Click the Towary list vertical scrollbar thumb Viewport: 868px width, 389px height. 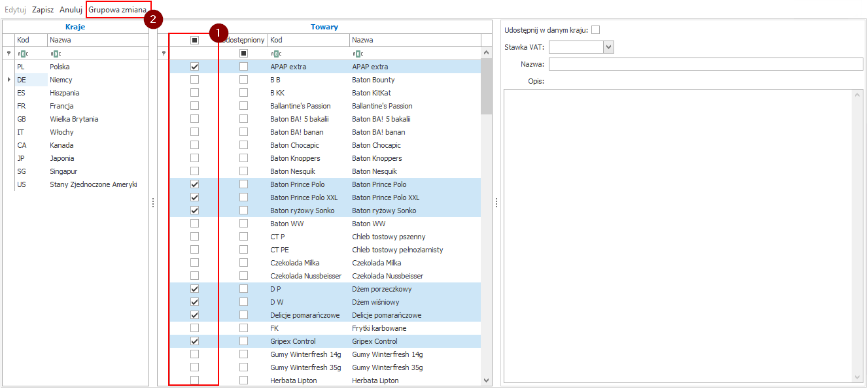point(486,86)
